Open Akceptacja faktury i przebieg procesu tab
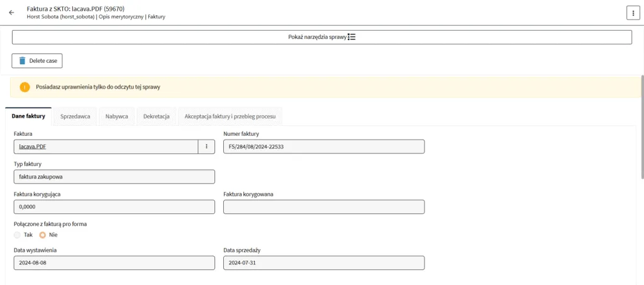 point(230,116)
